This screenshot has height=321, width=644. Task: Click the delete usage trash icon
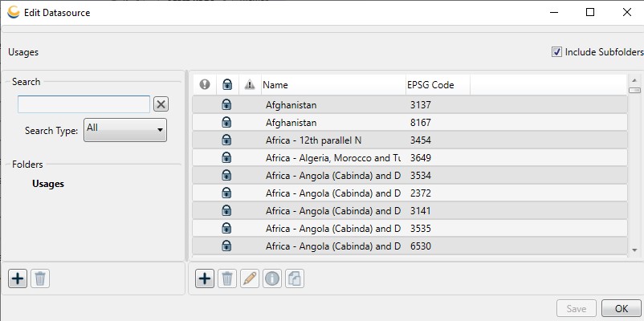(x=227, y=278)
